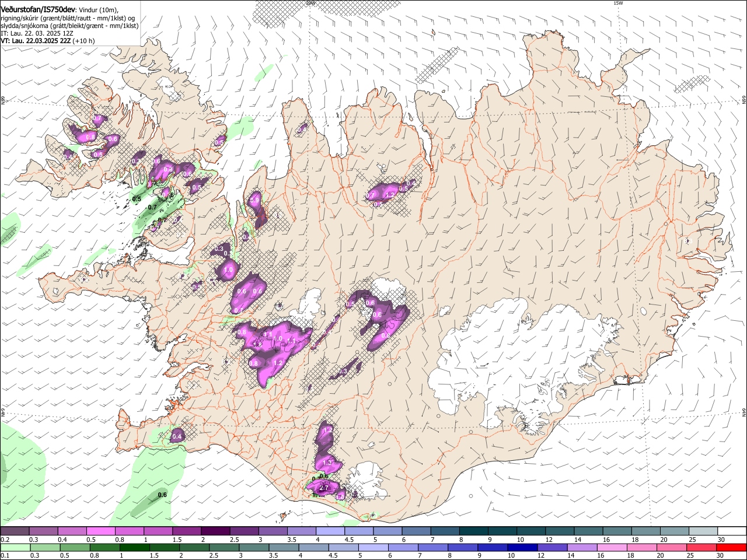747x560 pixels.
Task: Select the pale green 0.1–0.3 rain legend swatch
Action: (x=15, y=547)
